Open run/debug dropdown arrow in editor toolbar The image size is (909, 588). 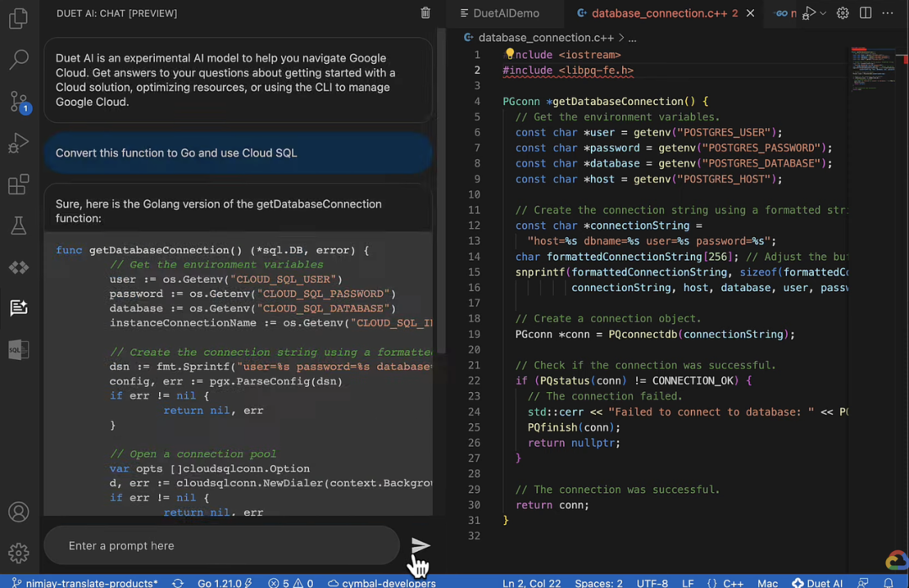tap(823, 13)
